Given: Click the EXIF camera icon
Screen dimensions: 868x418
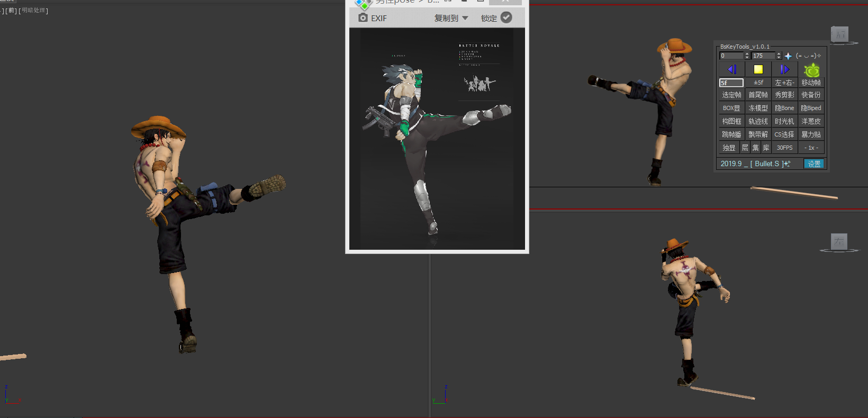Looking at the screenshot, I should [x=363, y=18].
